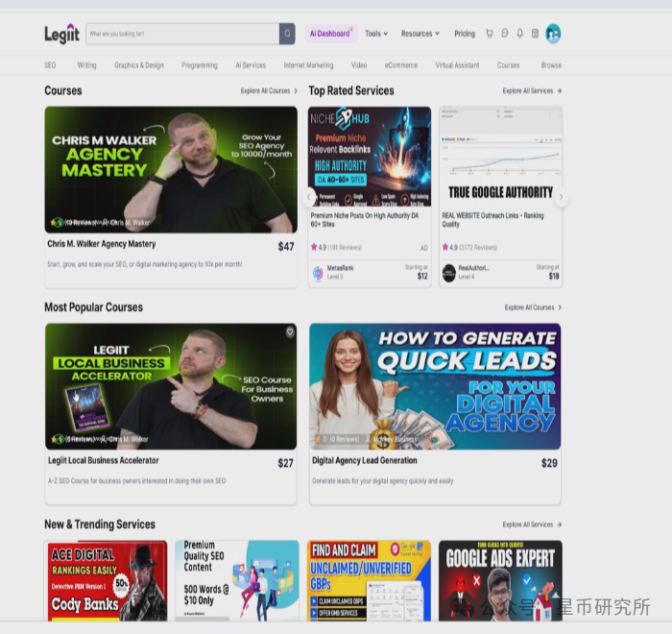
Task: Open RealAuthority seller avatar icon
Action: click(448, 274)
